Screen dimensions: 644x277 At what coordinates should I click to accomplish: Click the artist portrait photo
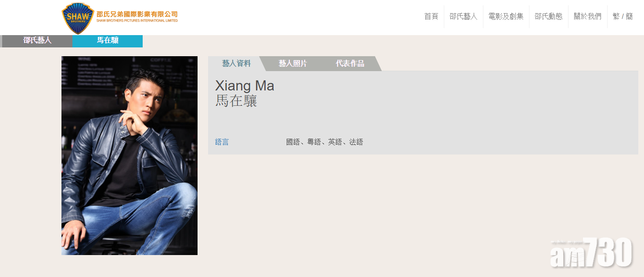(x=130, y=155)
